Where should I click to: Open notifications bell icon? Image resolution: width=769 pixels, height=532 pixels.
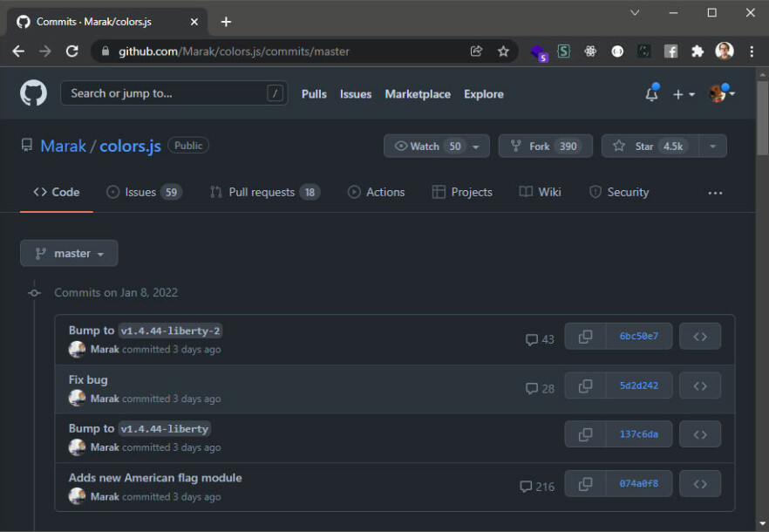point(652,93)
